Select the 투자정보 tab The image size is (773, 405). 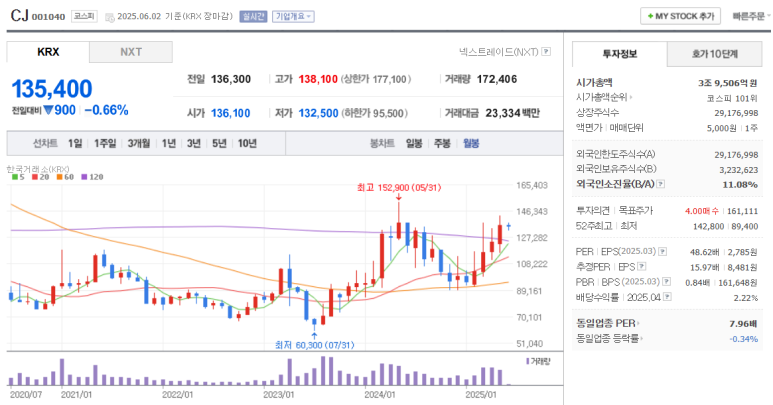(x=620, y=54)
